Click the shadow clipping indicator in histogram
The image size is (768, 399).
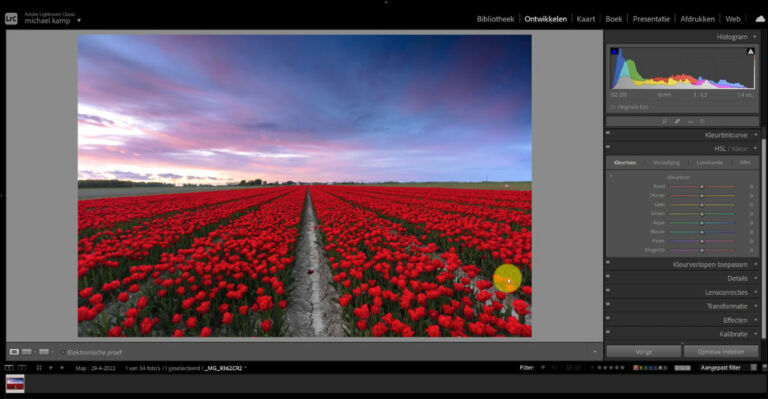(x=614, y=51)
